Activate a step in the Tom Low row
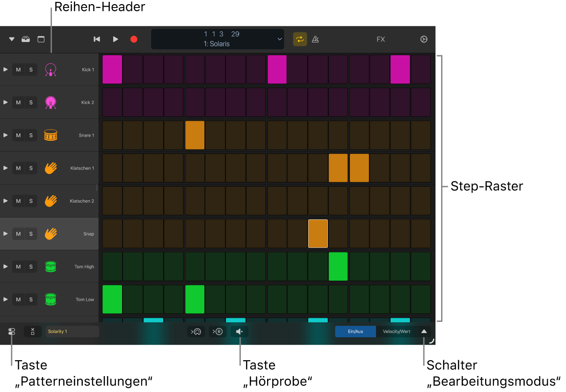Image resolution: width=566 pixels, height=392 pixels. coord(112,299)
